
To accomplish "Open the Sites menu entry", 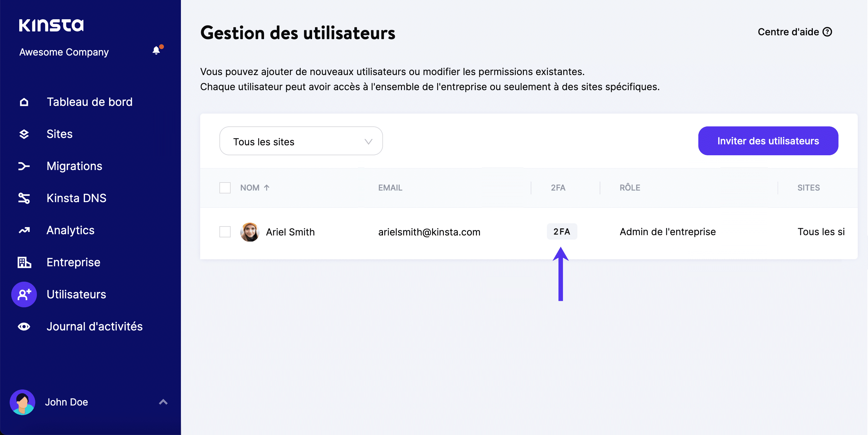I will [x=59, y=134].
